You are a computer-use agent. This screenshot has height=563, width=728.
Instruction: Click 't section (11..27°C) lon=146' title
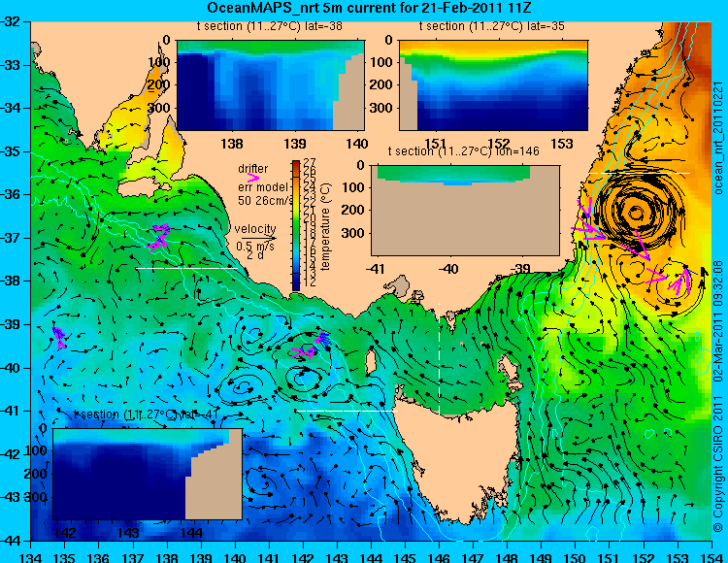click(x=463, y=151)
